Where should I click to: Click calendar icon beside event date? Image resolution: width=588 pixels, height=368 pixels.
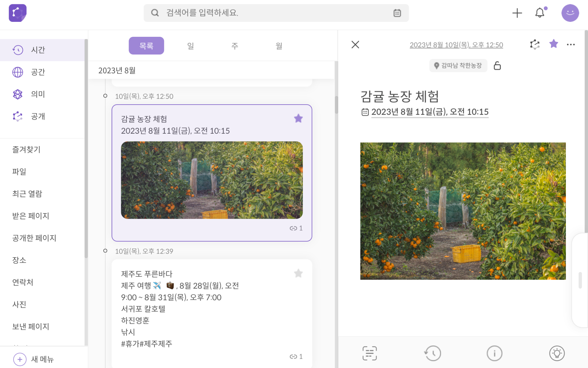[365, 112]
